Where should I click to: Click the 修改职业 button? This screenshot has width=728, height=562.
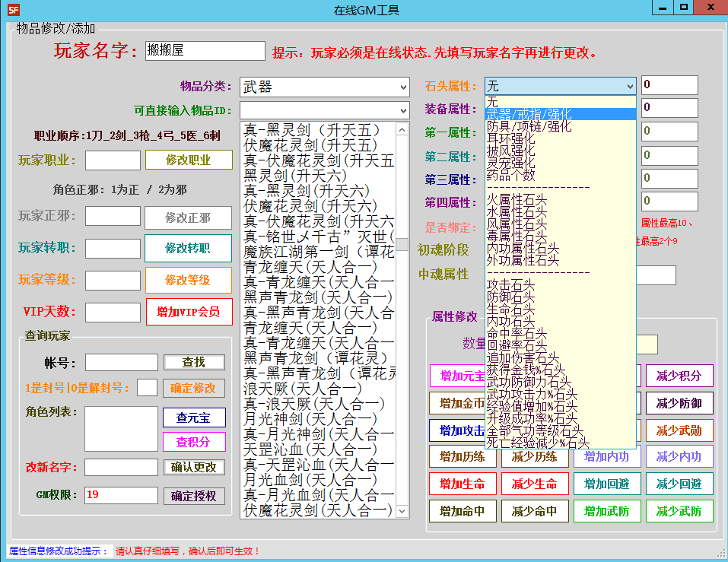(188, 160)
